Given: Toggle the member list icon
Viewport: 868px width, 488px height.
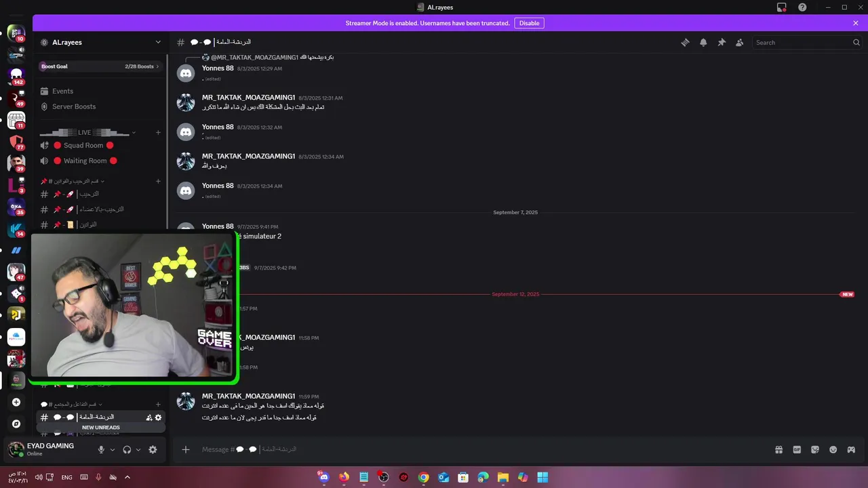Looking at the screenshot, I should (x=739, y=42).
